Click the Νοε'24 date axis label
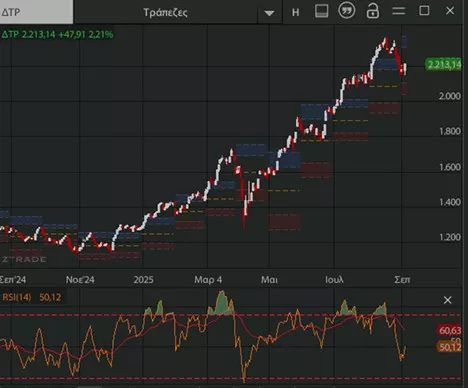 point(80,280)
